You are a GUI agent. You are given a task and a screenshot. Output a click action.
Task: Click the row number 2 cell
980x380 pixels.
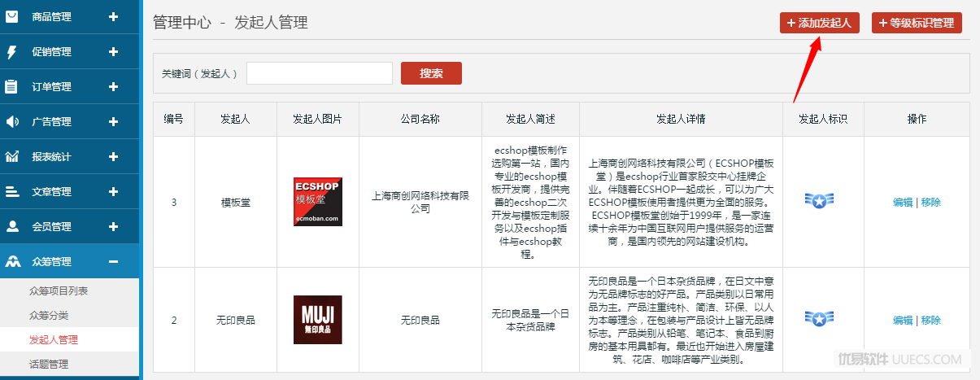coord(174,321)
